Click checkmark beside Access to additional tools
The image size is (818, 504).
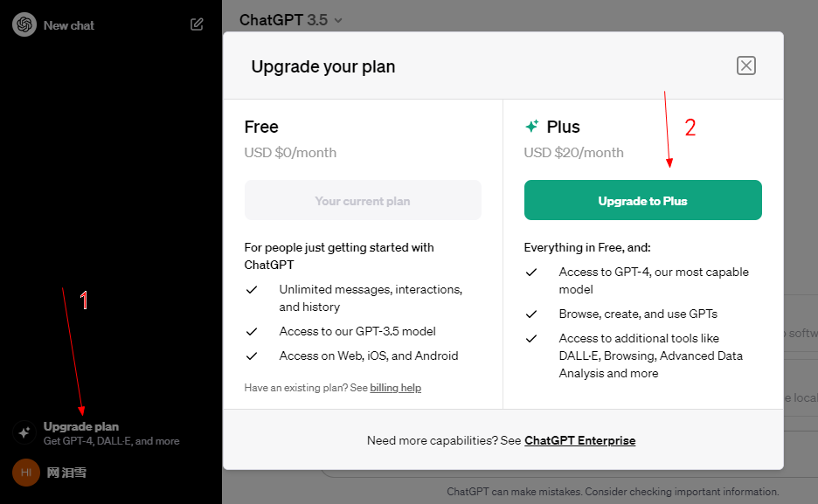point(531,338)
